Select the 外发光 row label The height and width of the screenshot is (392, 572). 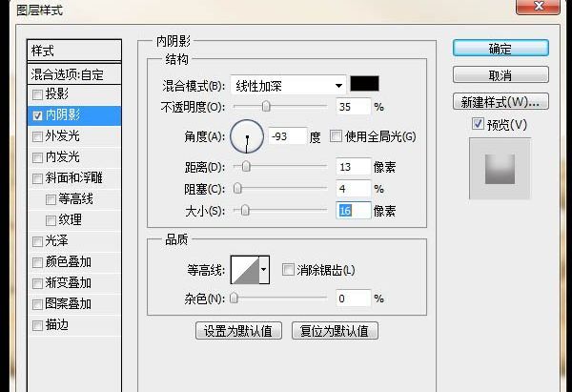point(62,135)
